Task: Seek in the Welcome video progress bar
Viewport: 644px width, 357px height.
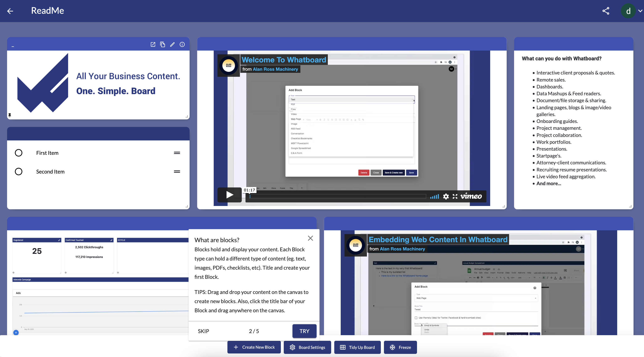Action: pyautogui.click(x=338, y=196)
